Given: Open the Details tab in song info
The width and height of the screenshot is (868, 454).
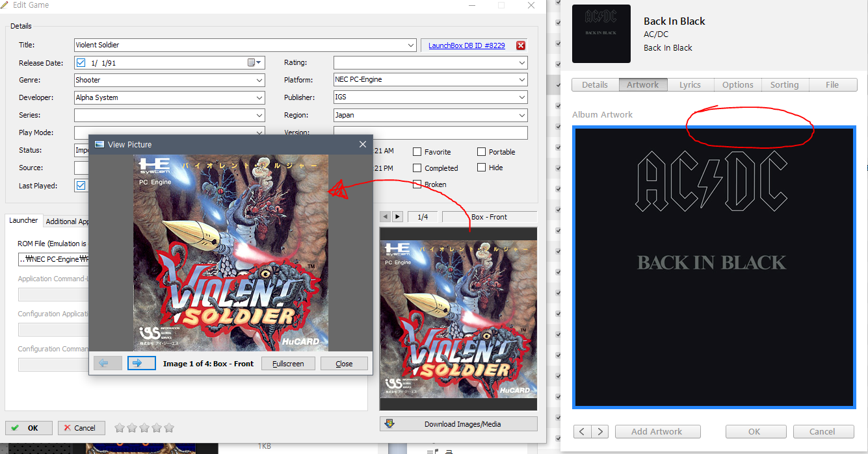Looking at the screenshot, I should pyautogui.click(x=595, y=84).
